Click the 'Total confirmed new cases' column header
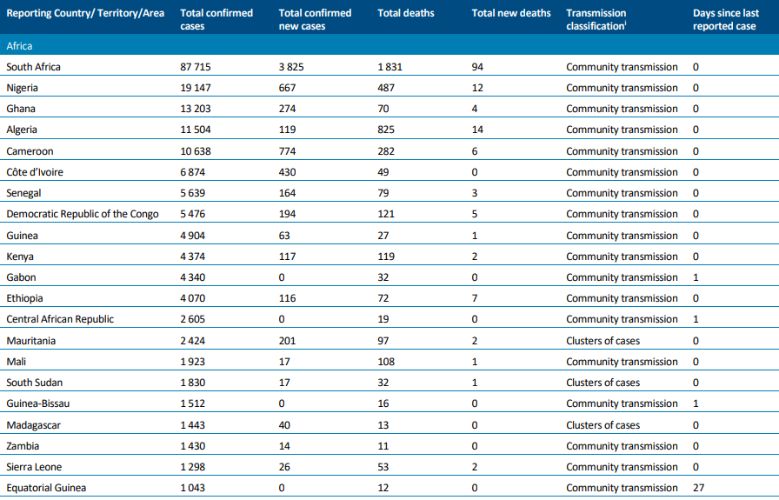779x500 pixels. (315, 19)
